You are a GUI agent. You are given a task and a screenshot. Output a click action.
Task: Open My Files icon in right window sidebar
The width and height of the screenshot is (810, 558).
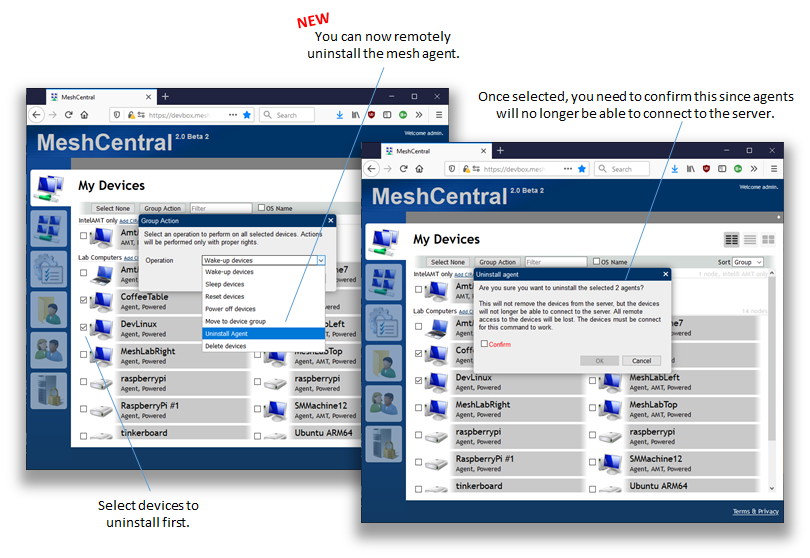coord(383,363)
